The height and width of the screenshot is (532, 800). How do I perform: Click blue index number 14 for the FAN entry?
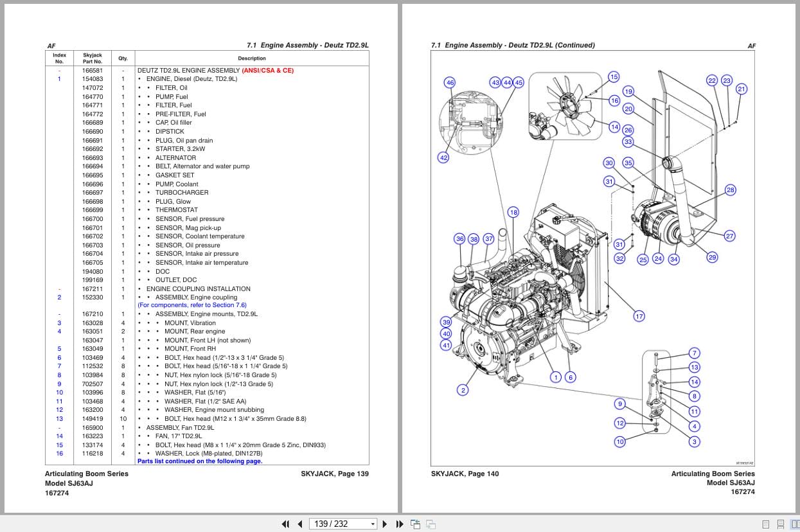[x=59, y=436]
